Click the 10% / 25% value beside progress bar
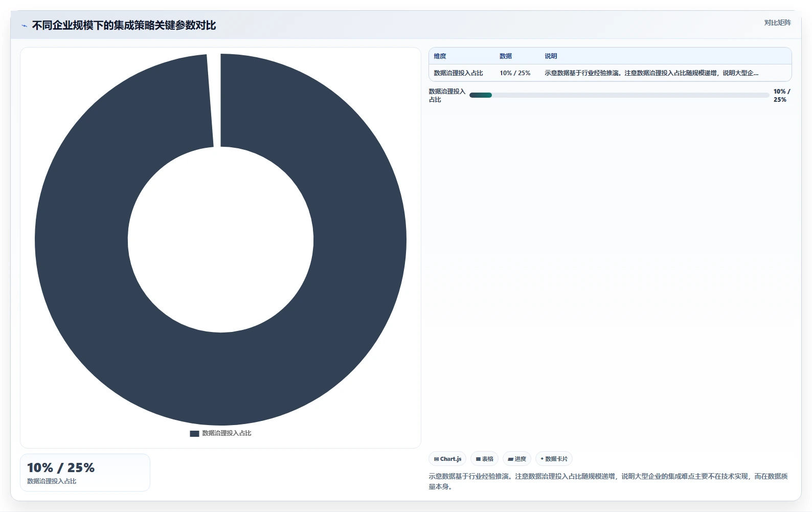812x512 pixels. [x=781, y=96]
